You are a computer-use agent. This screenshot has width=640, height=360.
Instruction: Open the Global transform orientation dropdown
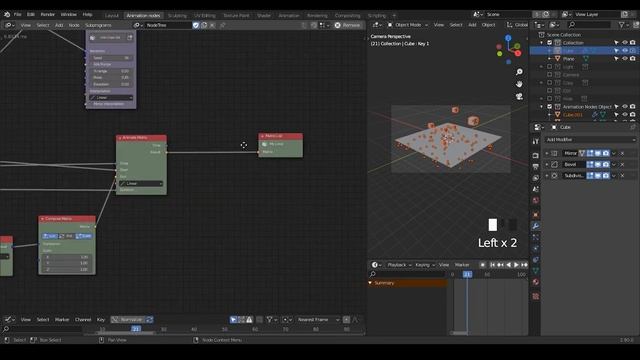click(x=517, y=25)
